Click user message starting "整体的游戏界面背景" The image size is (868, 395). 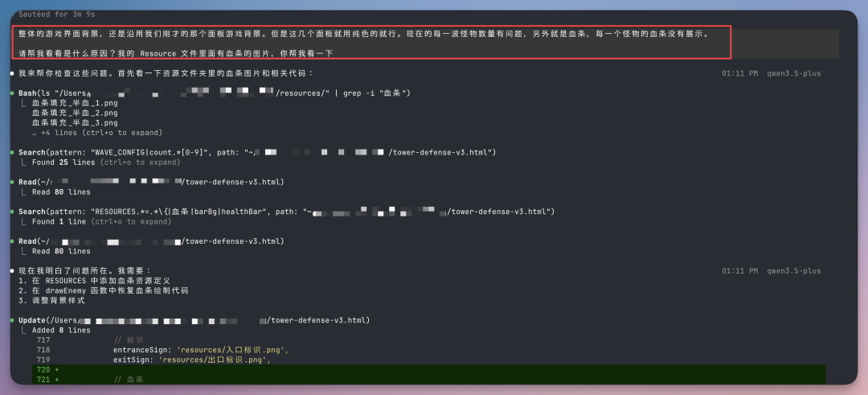(x=363, y=35)
